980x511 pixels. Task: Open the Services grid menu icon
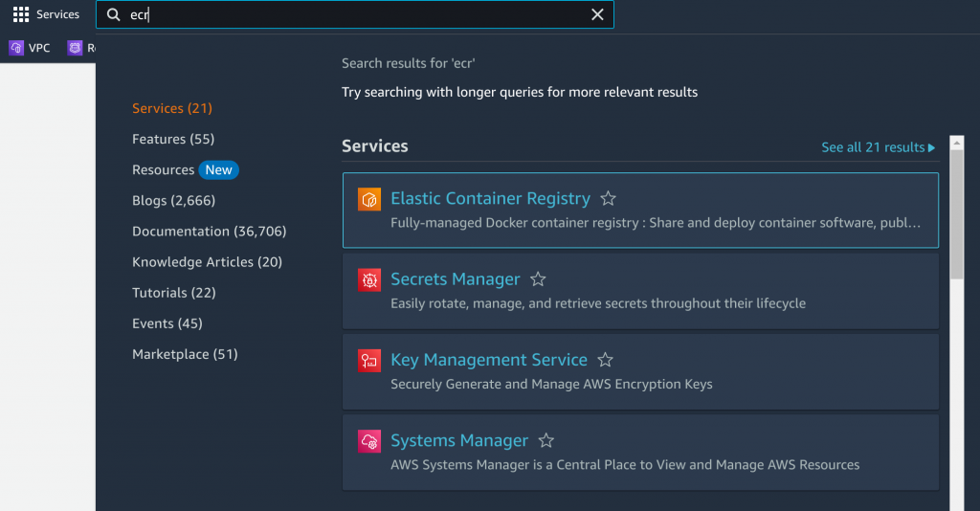point(21,14)
